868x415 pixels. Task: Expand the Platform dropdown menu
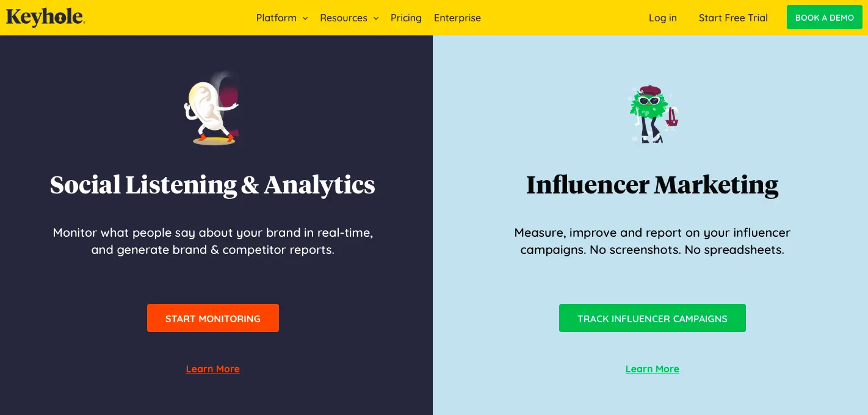pyautogui.click(x=276, y=18)
